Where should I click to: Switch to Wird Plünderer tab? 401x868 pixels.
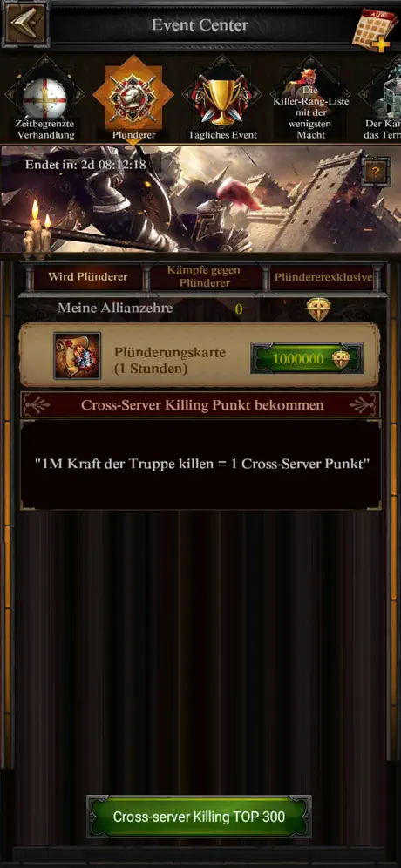point(87,277)
